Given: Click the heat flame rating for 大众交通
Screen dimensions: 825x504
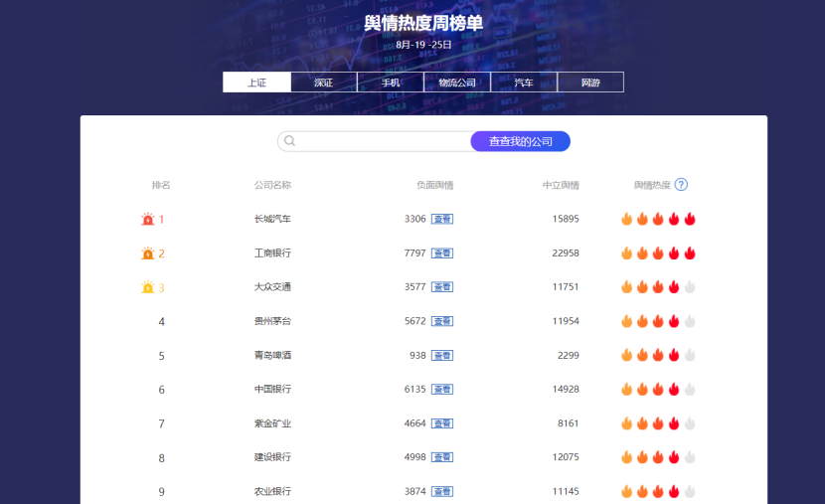Looking at the screenshot, I should 658,286.
